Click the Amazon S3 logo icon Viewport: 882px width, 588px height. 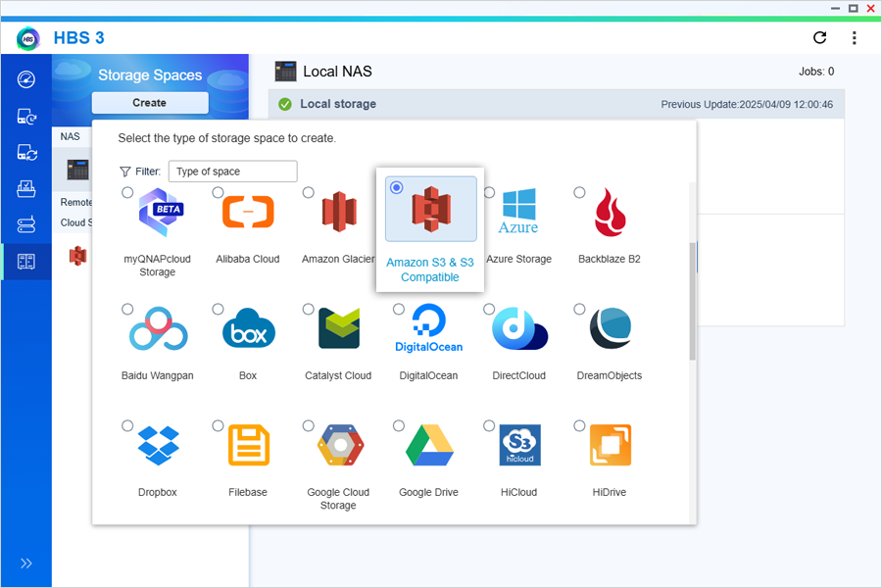(431, 209)
